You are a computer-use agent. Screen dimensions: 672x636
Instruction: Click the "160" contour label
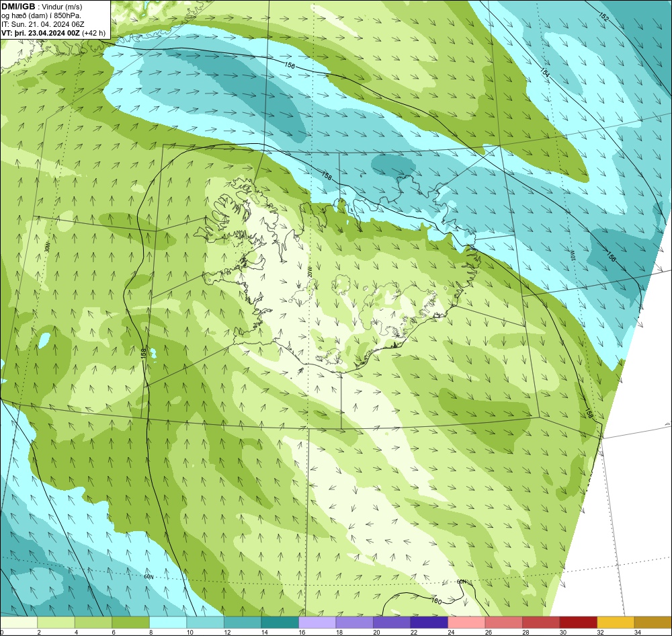coord(436,601)
